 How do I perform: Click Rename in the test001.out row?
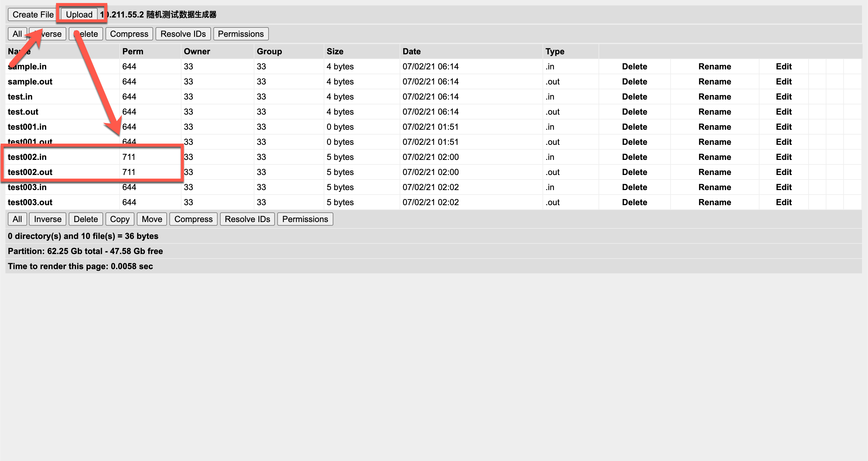tap(714, 142)
